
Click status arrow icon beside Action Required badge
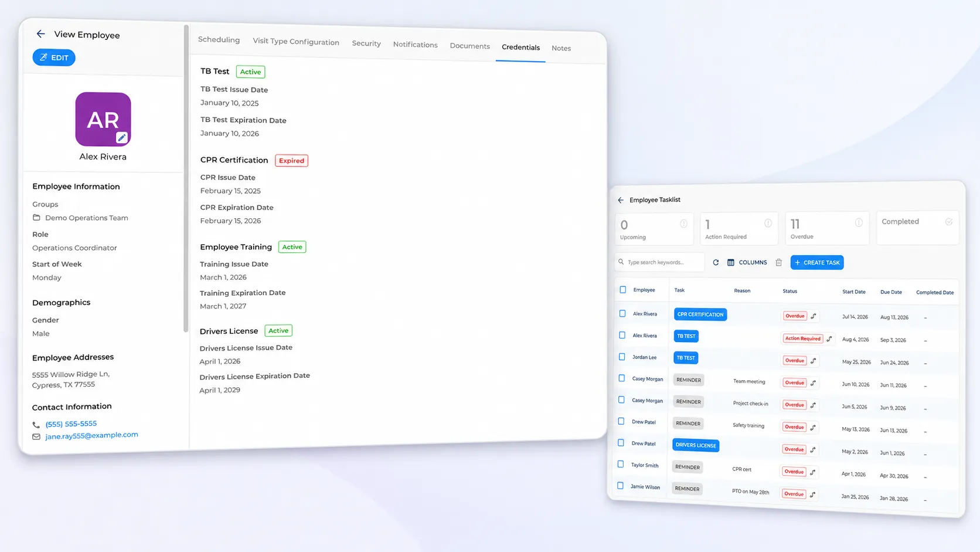point(829,338)
